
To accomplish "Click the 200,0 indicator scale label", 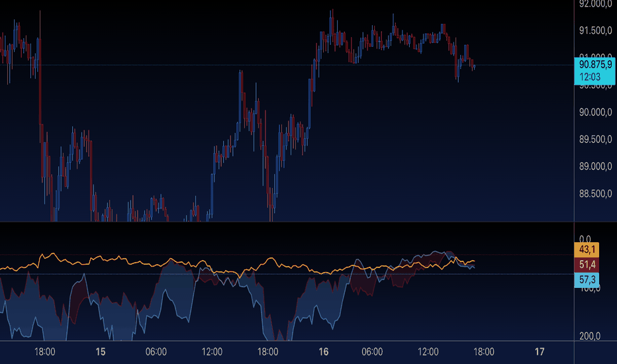I will tap(589, 336).
